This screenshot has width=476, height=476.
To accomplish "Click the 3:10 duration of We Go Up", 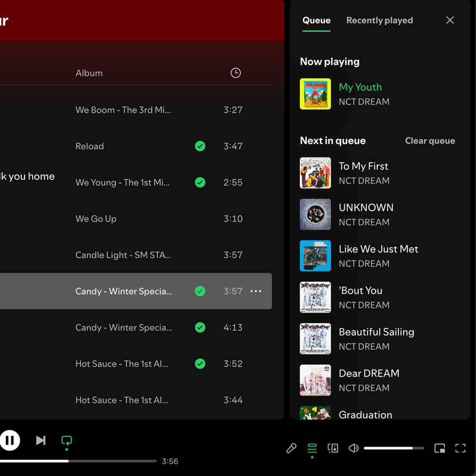I will [x=233, y=219].
